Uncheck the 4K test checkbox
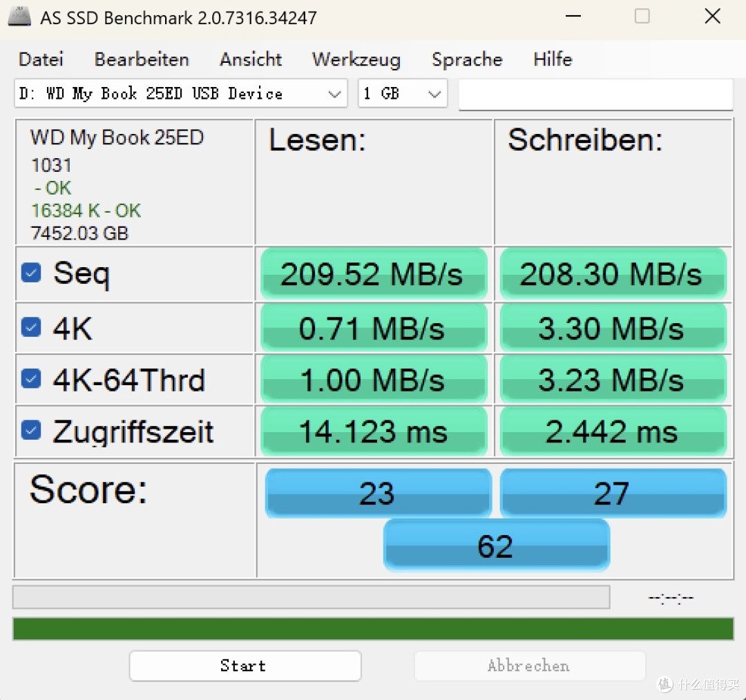Viewport: 746px width, 700px height. [31, 327]
